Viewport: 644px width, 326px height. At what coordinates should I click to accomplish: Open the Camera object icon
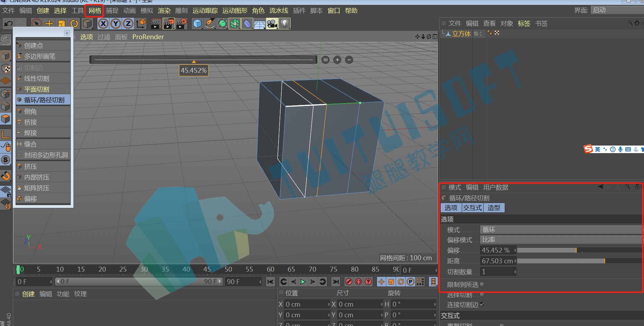(272, 24)
